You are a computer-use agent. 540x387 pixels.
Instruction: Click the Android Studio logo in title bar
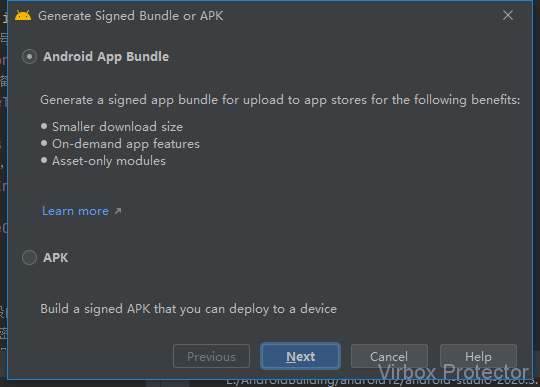click(23, 15)
